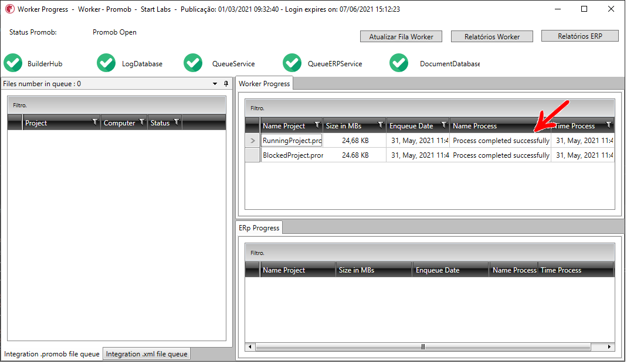Open the Relatórios Worker reports button
This screenshot has width=627, height=364.
pyautogui.click(x=492, y=37)
